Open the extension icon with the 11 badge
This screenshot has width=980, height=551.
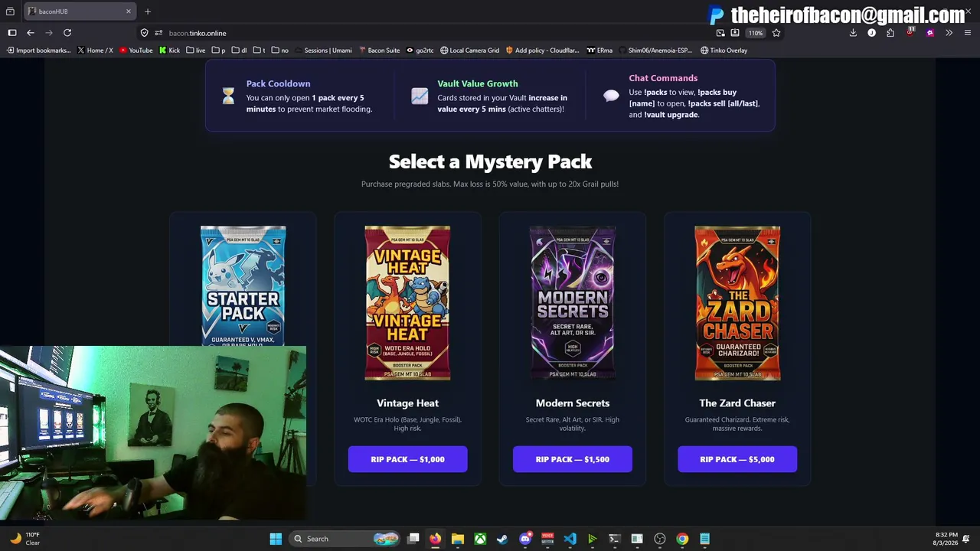point(910,32)
